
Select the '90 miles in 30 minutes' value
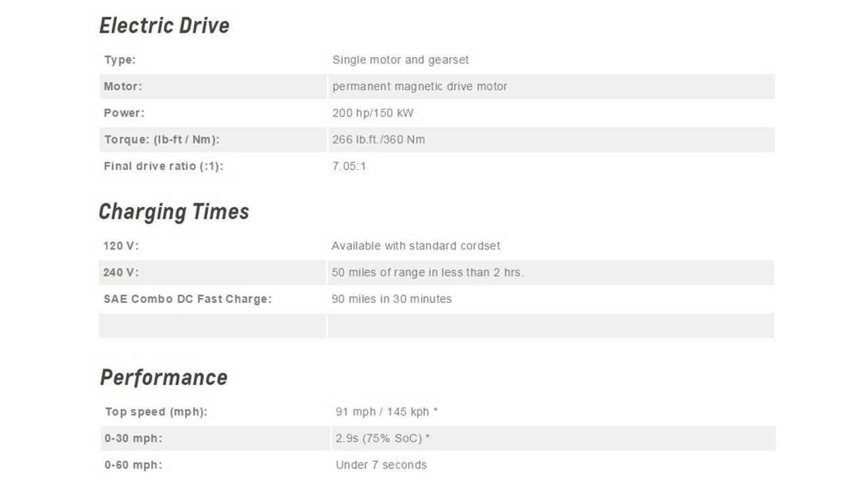391,299
